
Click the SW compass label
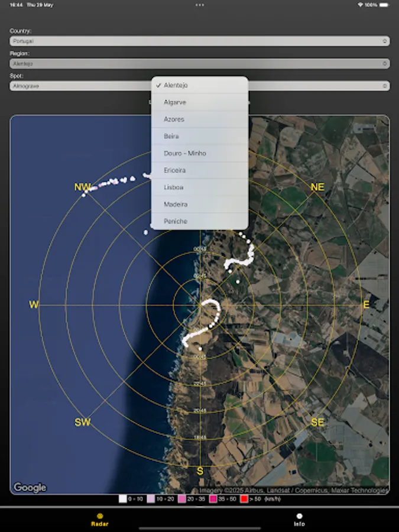[x=82, y=423]
